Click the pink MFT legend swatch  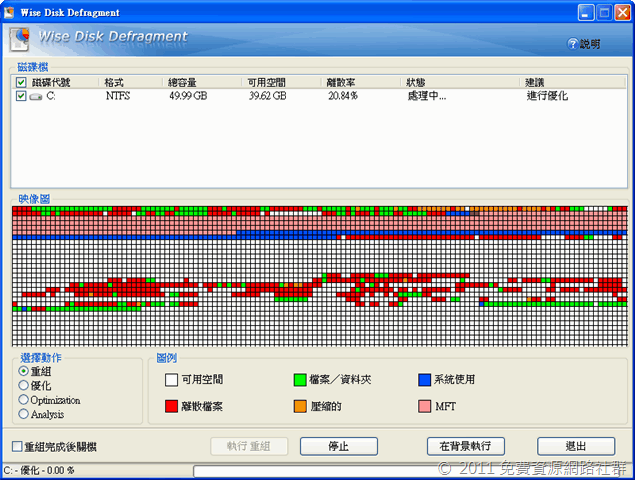coord(424,406)
